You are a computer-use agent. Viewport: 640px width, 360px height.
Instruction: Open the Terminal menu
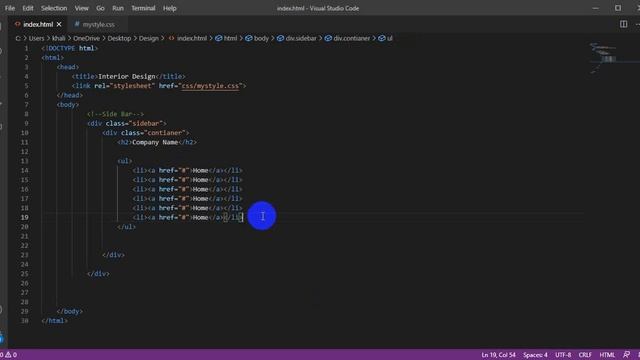[143, 8]
